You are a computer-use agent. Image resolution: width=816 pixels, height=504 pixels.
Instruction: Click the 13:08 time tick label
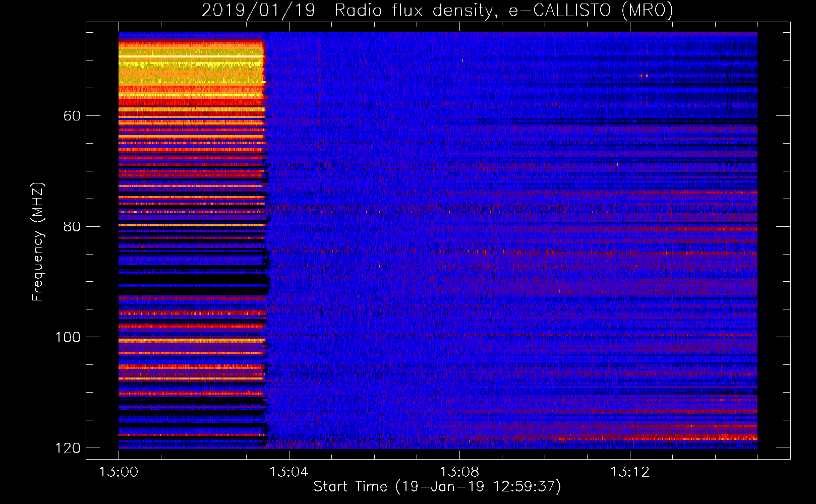[x=459, y=472]
